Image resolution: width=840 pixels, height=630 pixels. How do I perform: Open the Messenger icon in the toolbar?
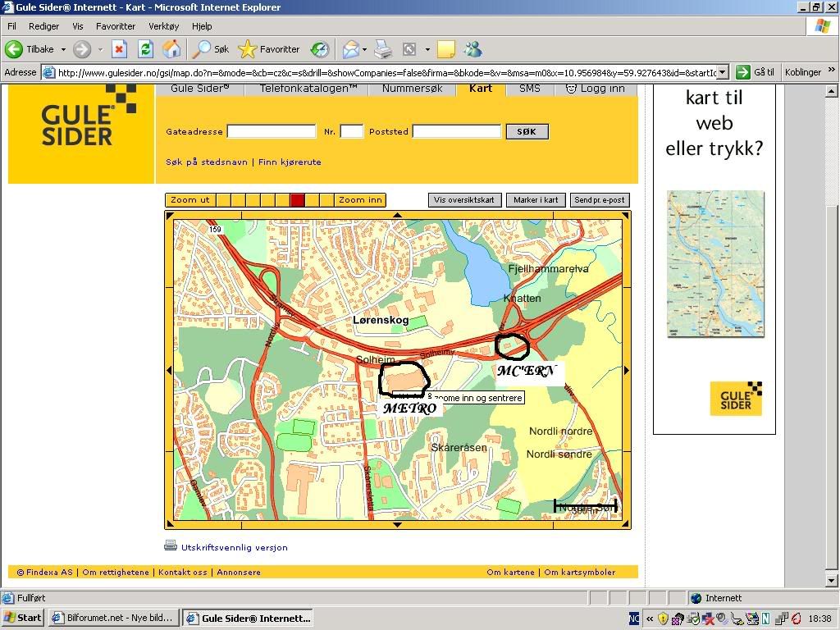click(472, 50)
